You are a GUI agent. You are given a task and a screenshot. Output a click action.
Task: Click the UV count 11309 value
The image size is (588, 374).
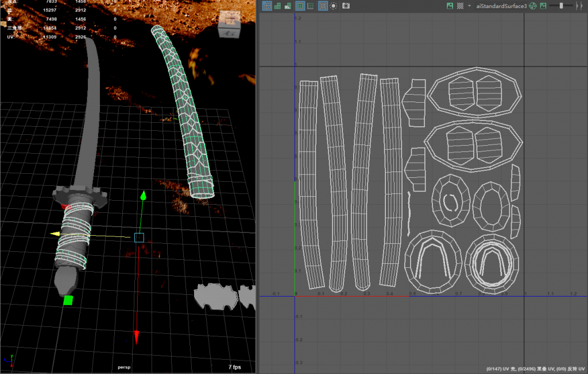point(50,37)
